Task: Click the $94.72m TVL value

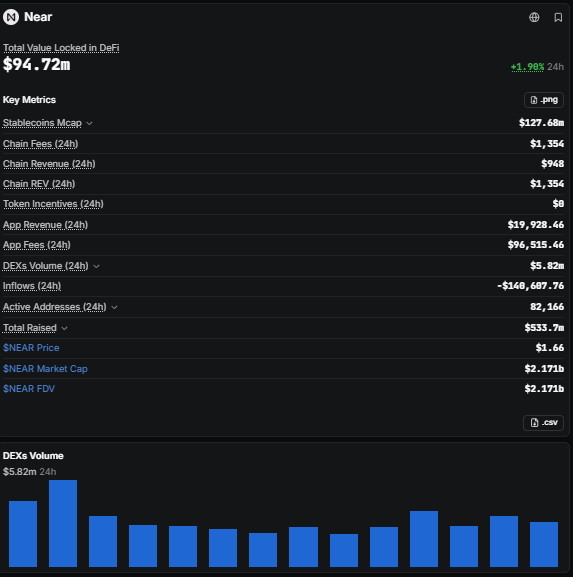Action: pyautogui.click(x=36, y=64)
